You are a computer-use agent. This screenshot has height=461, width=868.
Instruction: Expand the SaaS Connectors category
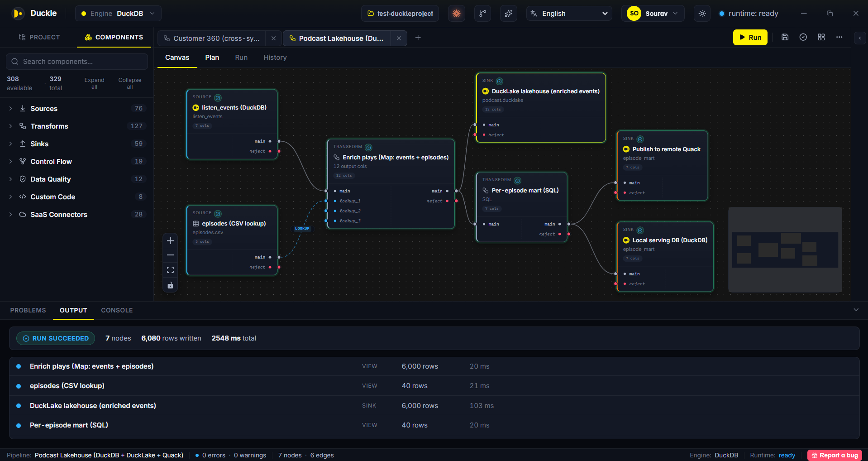coord(77,215)
